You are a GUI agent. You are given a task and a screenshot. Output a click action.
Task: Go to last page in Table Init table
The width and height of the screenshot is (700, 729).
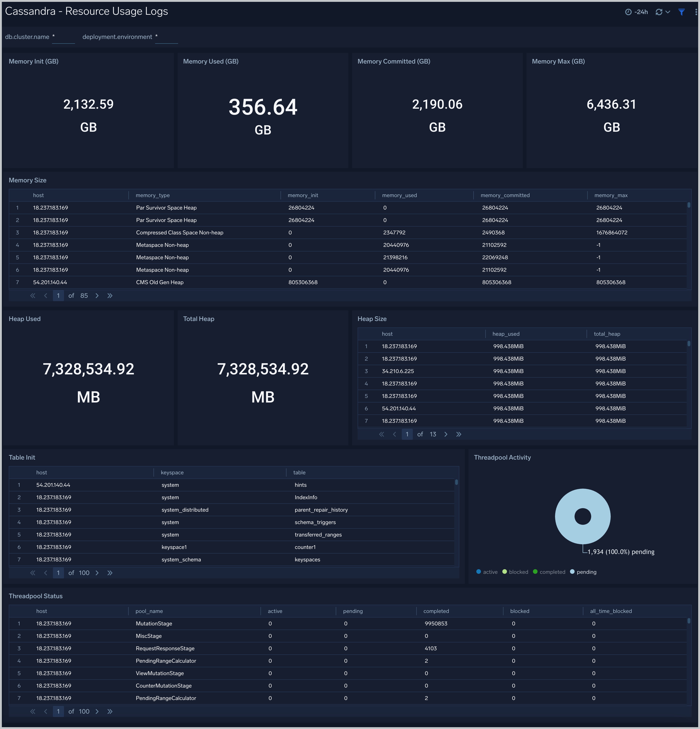[x=110, y=573]
